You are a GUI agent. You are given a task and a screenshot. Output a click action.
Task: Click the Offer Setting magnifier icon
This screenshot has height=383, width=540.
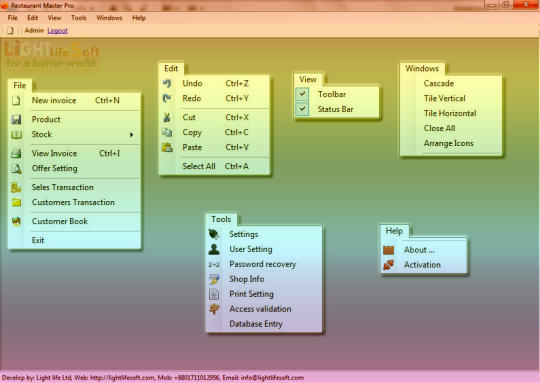pos(16,168)
